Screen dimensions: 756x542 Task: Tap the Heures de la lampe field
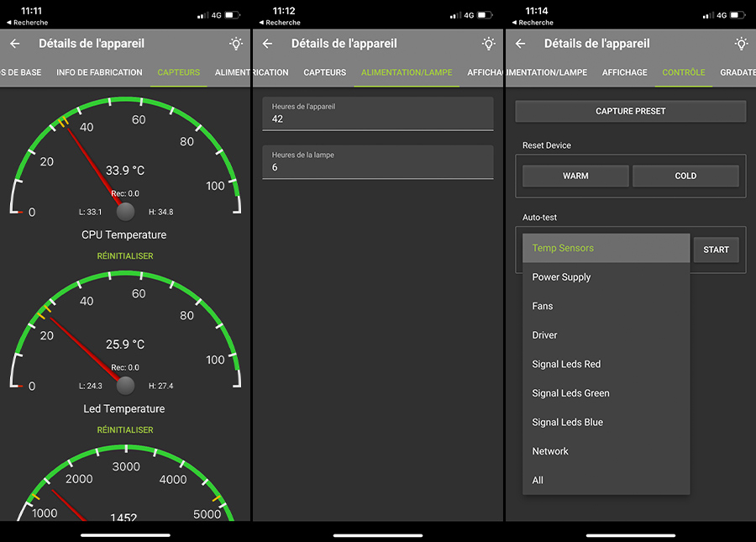coord(378,162)
